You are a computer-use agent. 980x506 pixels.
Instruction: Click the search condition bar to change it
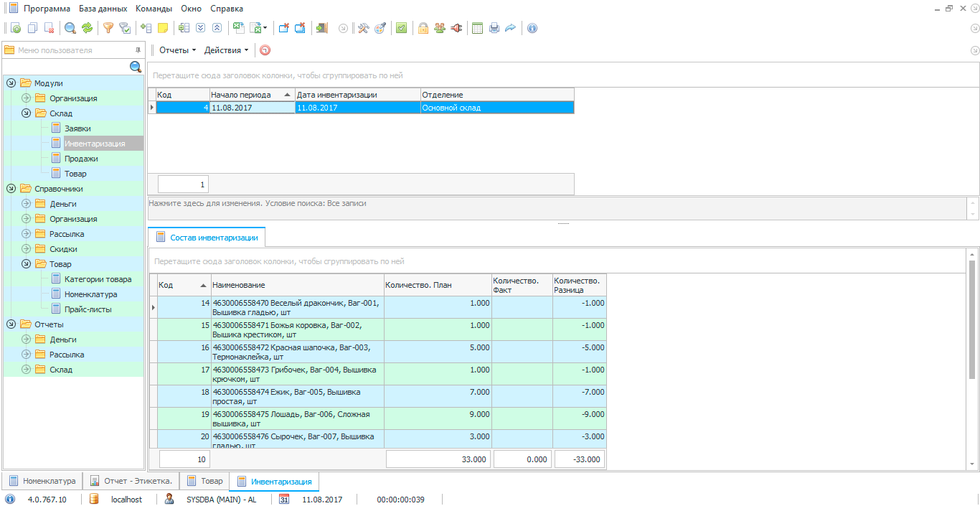coord(557,209)
